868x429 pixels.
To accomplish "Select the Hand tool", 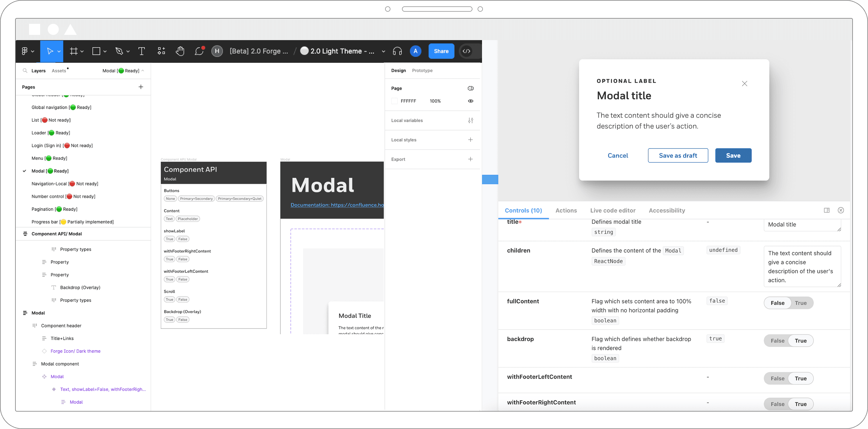I will tap(180, 51).
